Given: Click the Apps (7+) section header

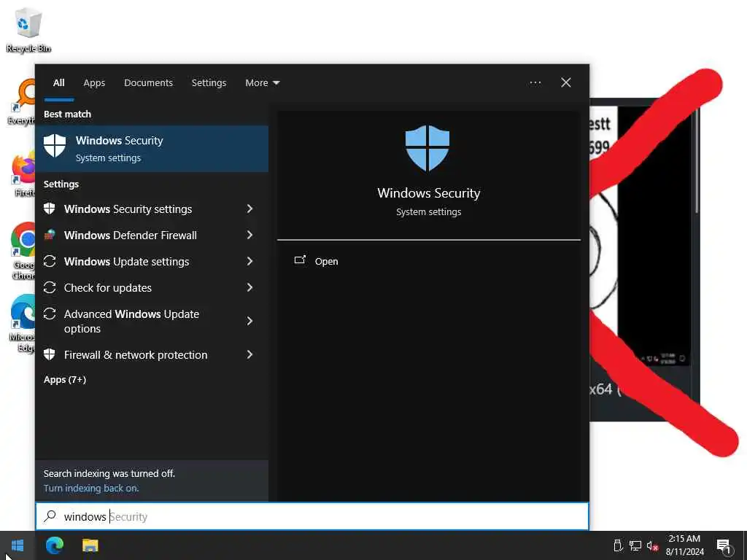Looking at the screenshot, I should pos(65,379).
